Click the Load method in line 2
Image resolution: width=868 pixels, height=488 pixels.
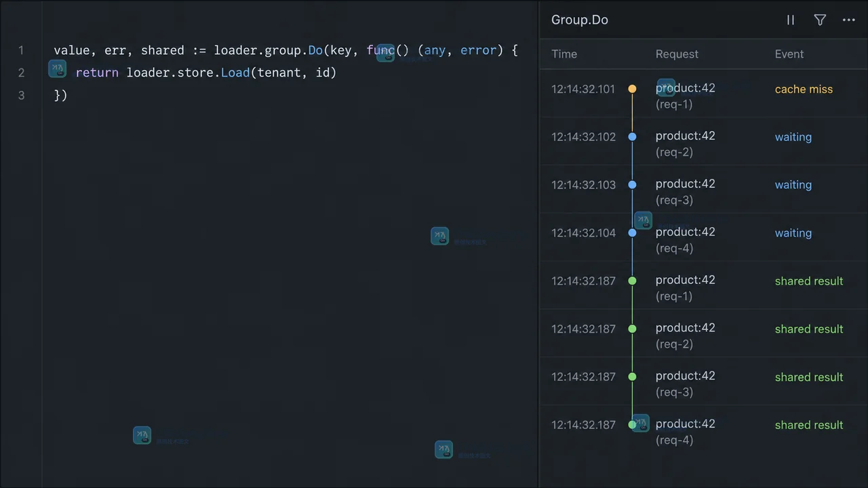coord(235,73)
